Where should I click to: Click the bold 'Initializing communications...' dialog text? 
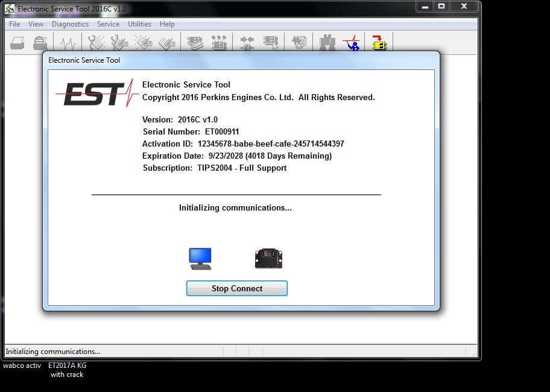pos(235,207)
